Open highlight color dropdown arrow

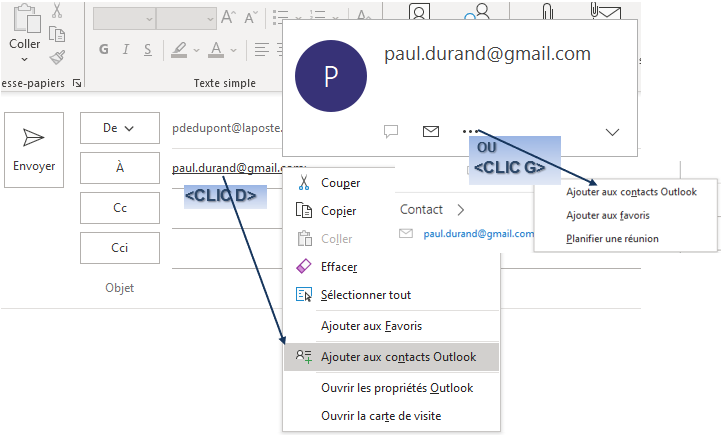click(197, 50)
